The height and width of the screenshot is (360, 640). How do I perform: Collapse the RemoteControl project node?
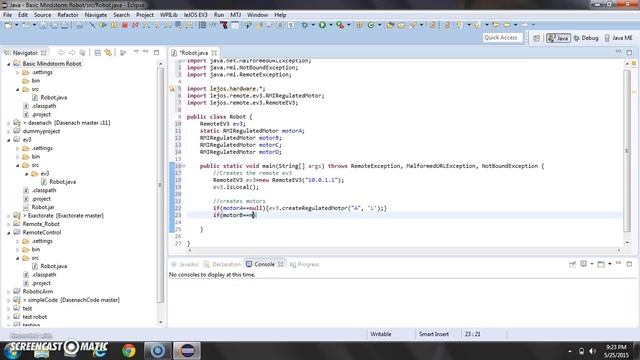tap(9, 233)
